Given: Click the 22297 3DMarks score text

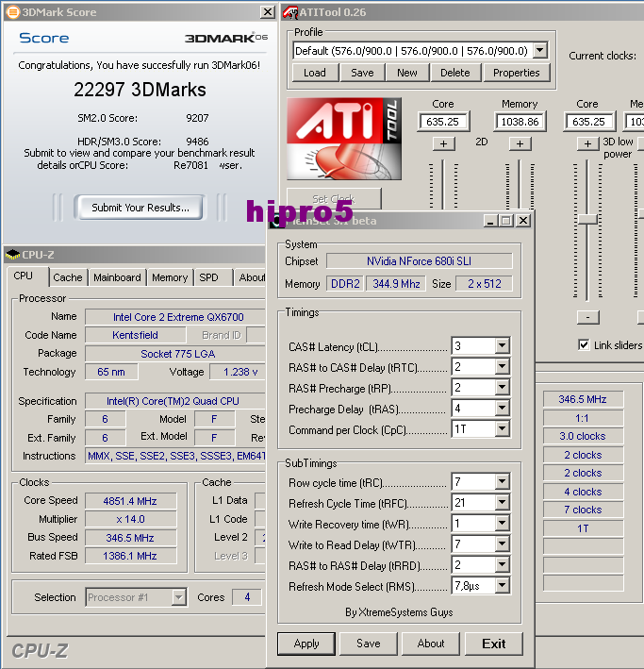Looking at the screenshot, I should point(140,90).
